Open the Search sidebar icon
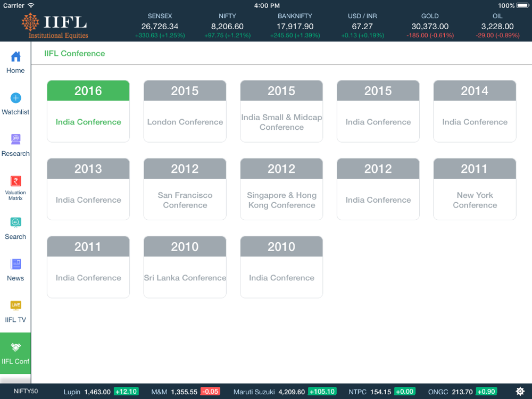532x399 pixels. (x=15, y=222)
